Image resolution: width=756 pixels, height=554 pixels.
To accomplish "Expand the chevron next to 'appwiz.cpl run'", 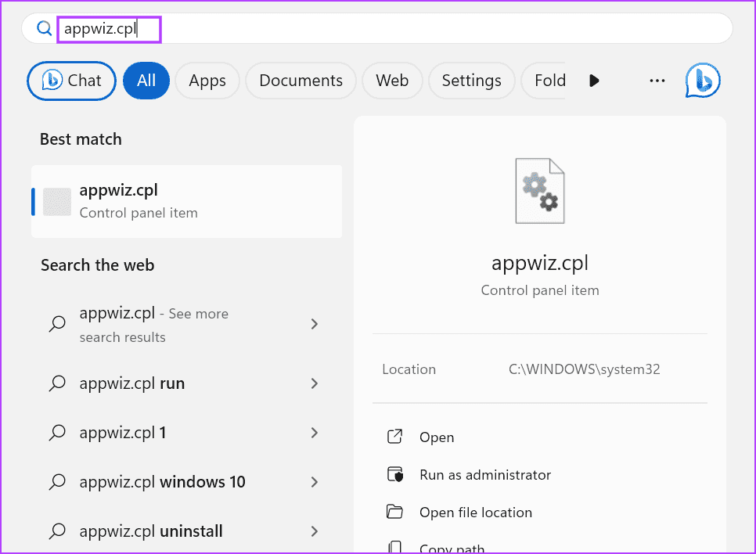I will point(315,383).
